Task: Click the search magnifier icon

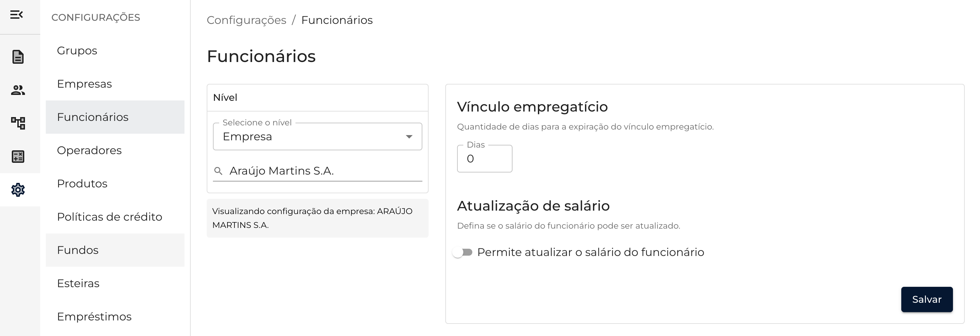Action: pyautogui.click(x=218, y=171)
